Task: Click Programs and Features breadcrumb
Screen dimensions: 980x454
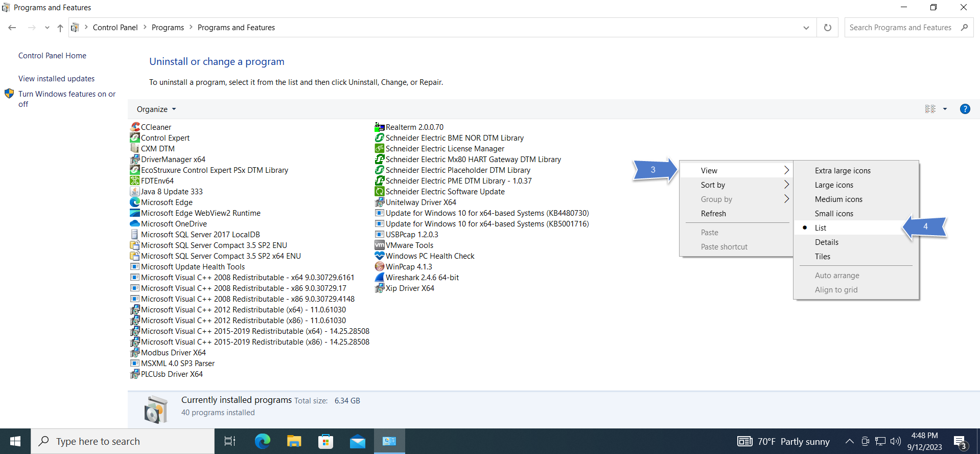Action: 236,28
